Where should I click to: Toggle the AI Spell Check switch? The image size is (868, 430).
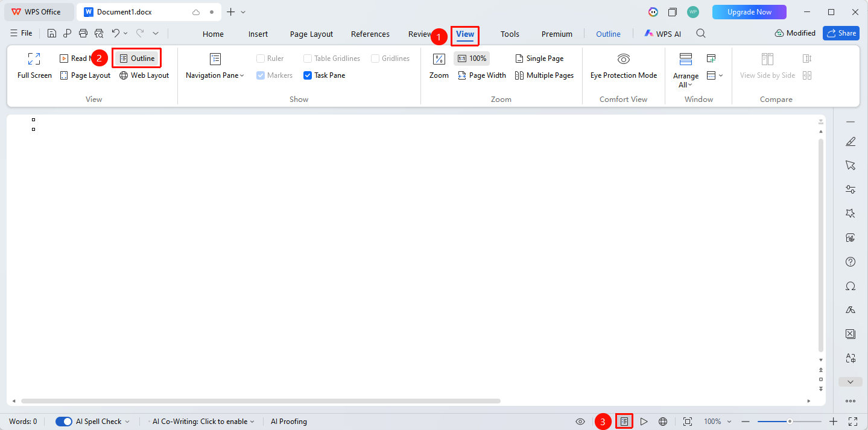pyautogui.click(x=64, y=422)
